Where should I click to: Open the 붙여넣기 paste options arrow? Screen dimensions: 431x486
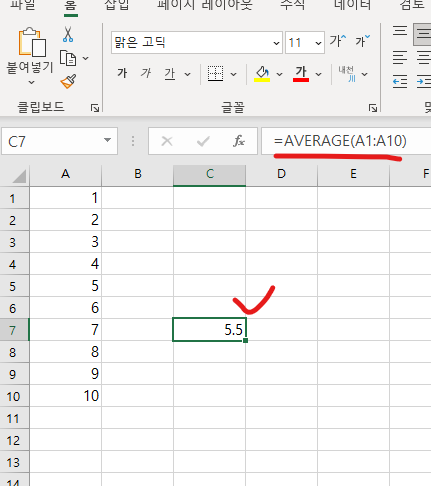click(31, 82)
